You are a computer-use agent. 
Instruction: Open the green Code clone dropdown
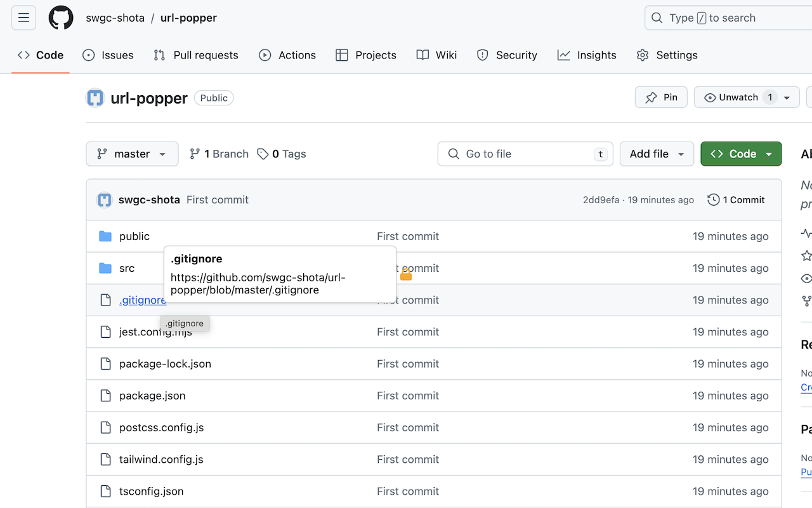(741, 154)
